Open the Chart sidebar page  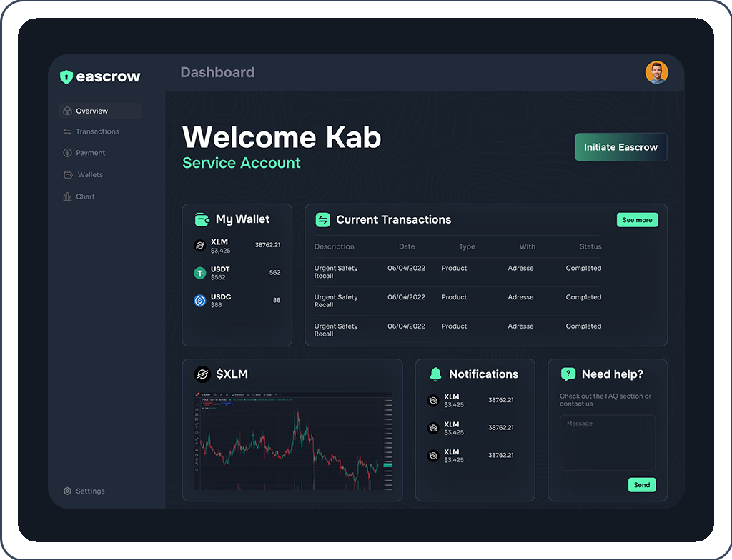click(85, 196)
